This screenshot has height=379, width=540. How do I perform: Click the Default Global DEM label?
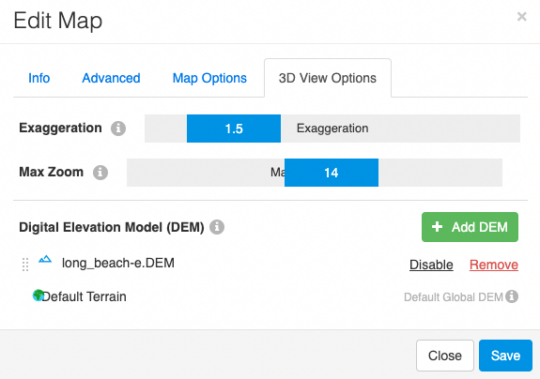(x=454, y=297)
